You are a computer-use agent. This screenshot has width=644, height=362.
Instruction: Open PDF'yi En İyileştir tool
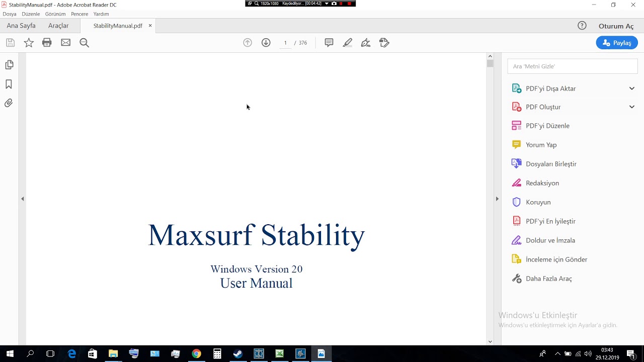[x=551, y=221]
